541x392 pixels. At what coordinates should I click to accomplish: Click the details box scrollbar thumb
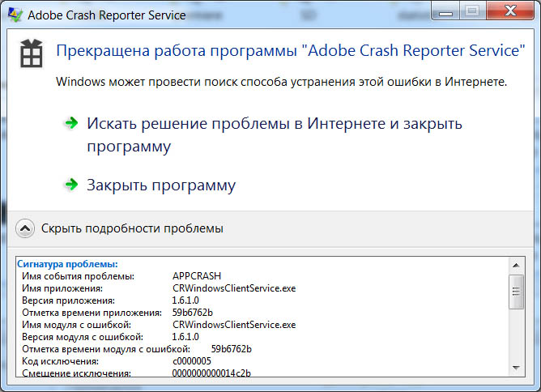516,292
